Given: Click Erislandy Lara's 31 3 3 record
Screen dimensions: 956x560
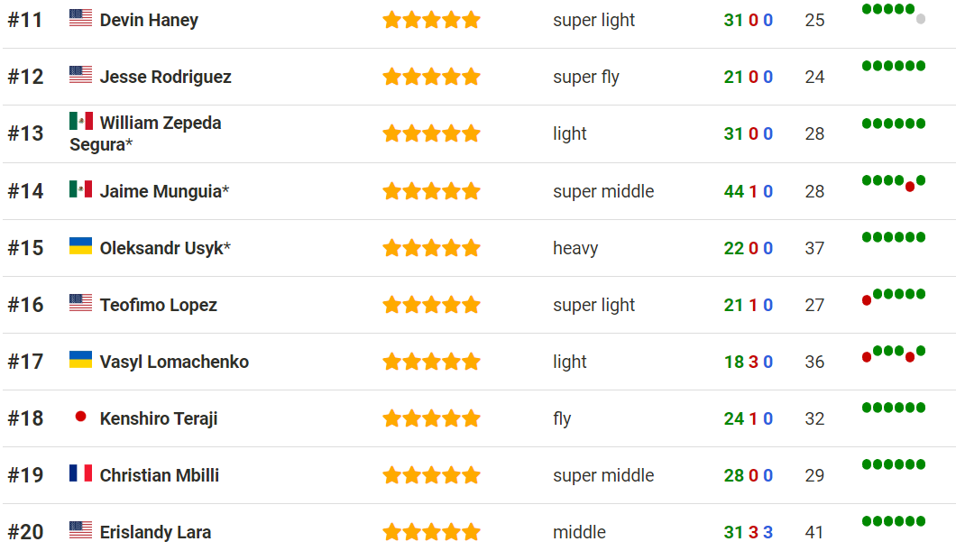Looking at the screenshot, I should [748, 532].
